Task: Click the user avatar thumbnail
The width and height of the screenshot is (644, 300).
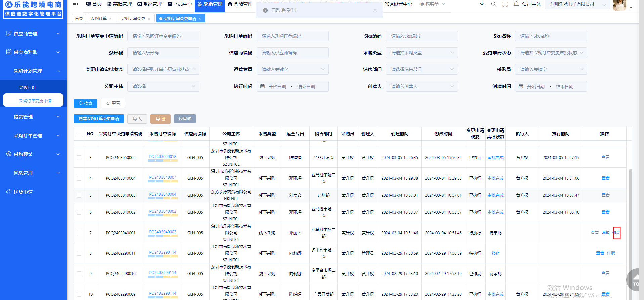Action: pos(619,5)
